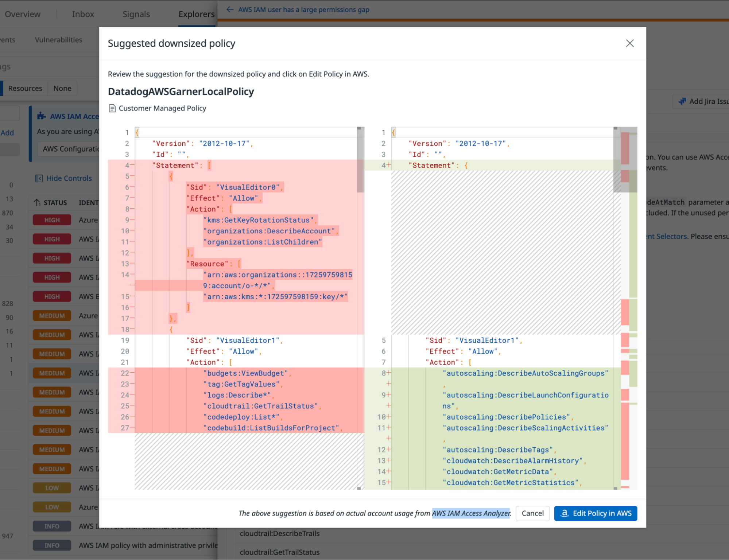Image resolution: width=729 pixels, height=560 pixels.
Task: Open the Vulnerabilities tab
Action: [x=58, y=39]
